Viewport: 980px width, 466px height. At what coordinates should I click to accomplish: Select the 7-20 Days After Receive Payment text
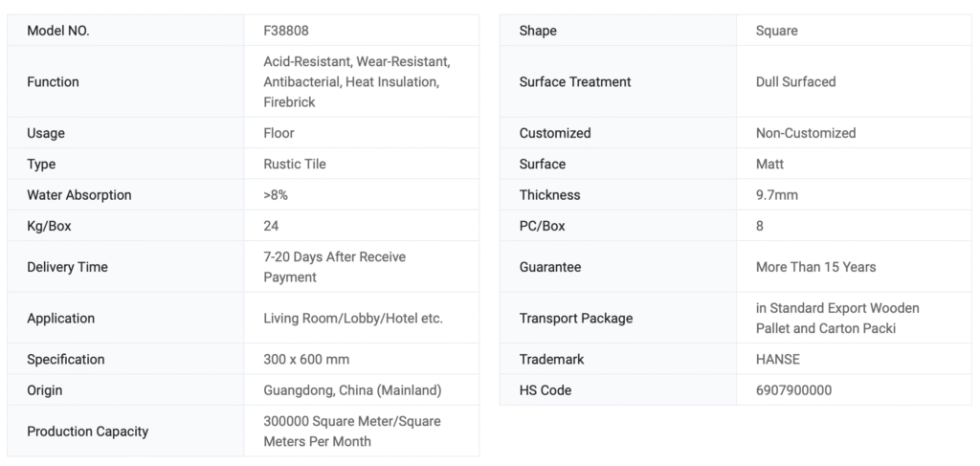click(334, 267)
